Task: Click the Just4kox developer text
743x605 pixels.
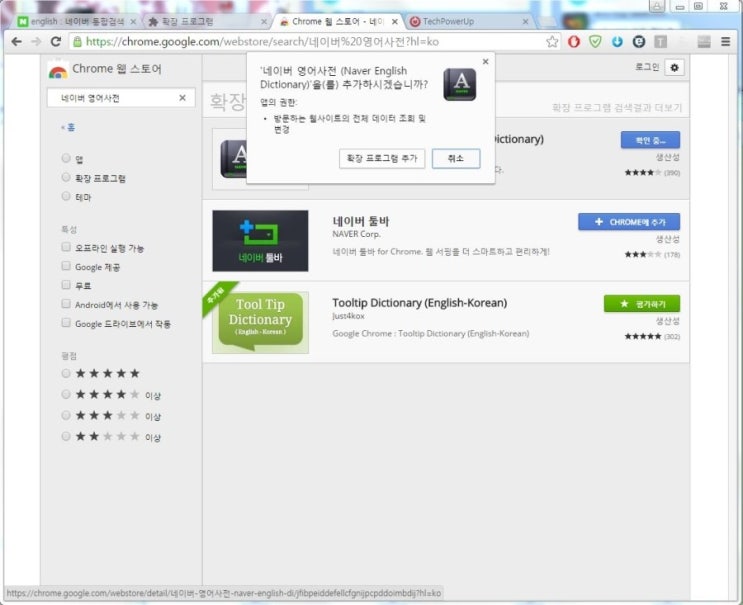Action: point(348,316)
